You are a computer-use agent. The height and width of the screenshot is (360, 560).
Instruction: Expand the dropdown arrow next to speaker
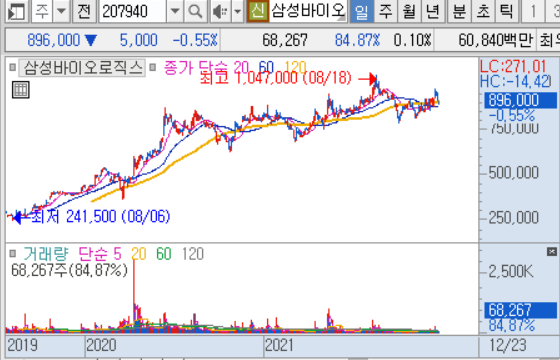[x=237, y=11]
